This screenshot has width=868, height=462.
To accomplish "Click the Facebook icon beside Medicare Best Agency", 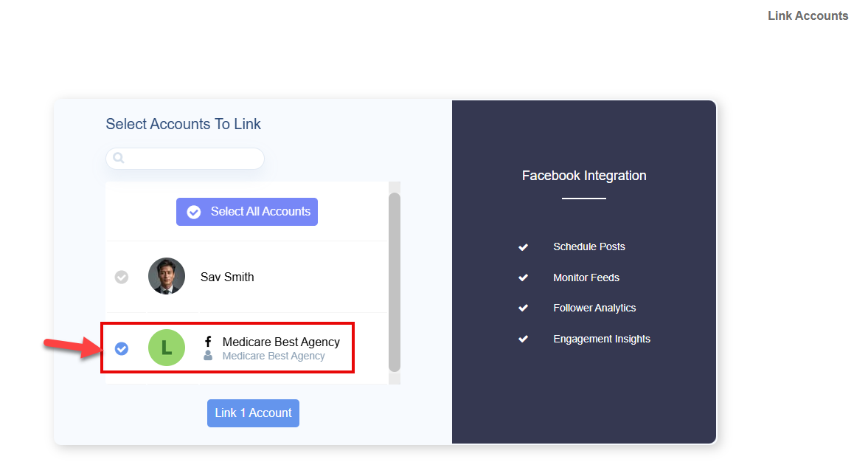I will [208, 342].
